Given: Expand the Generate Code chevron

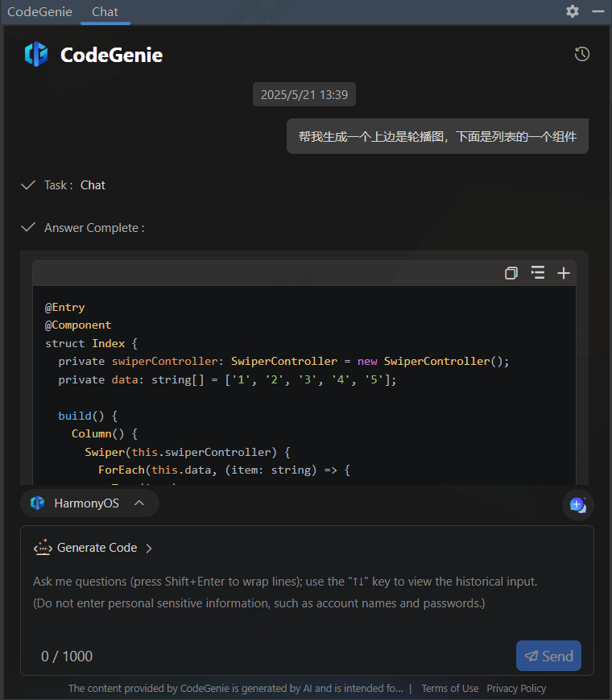Looking at the screenshot, I should [x=149, y=549].
